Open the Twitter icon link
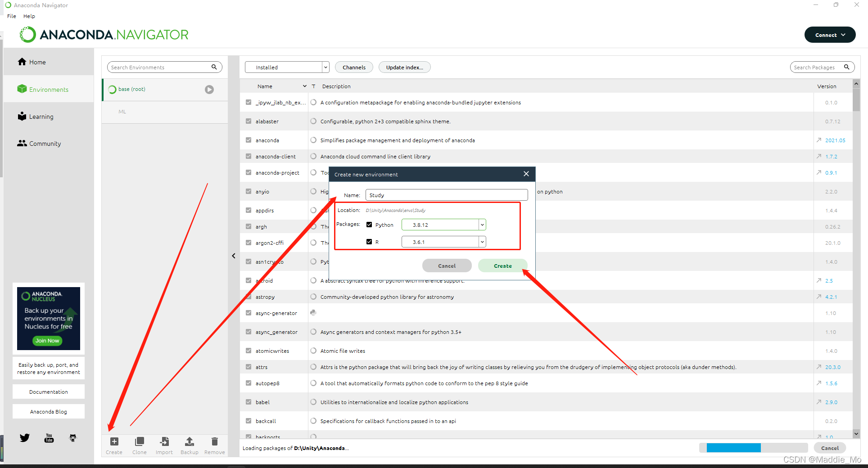 tap(25, 438)
